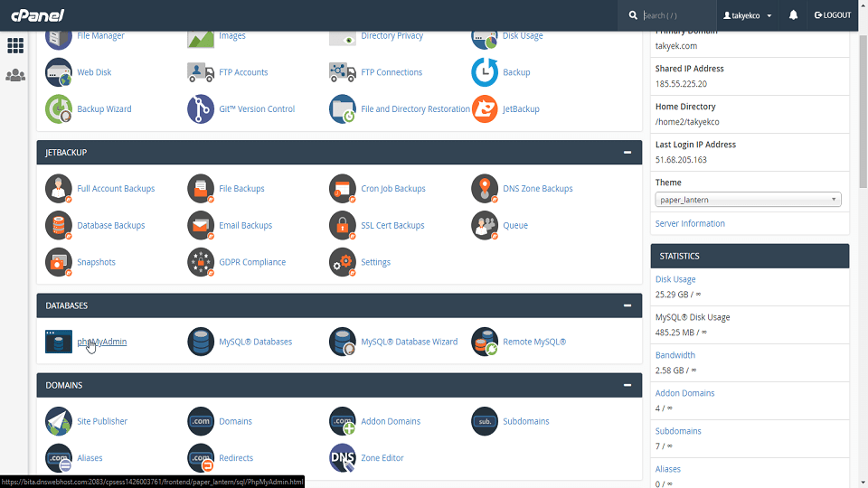Open the Disk Usage statistics link
The image size is (868, 488).
675,279
